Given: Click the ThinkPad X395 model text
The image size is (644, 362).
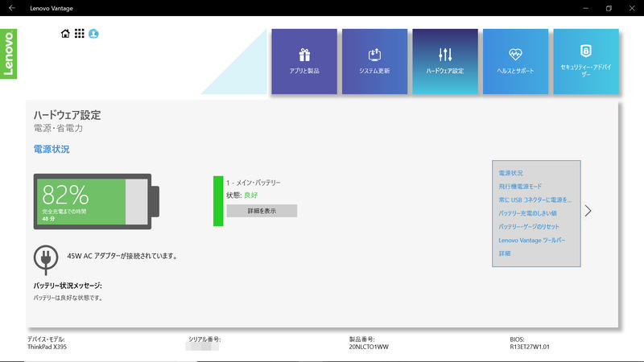Looking at the screenshot, I should click(x=47, y=347).
